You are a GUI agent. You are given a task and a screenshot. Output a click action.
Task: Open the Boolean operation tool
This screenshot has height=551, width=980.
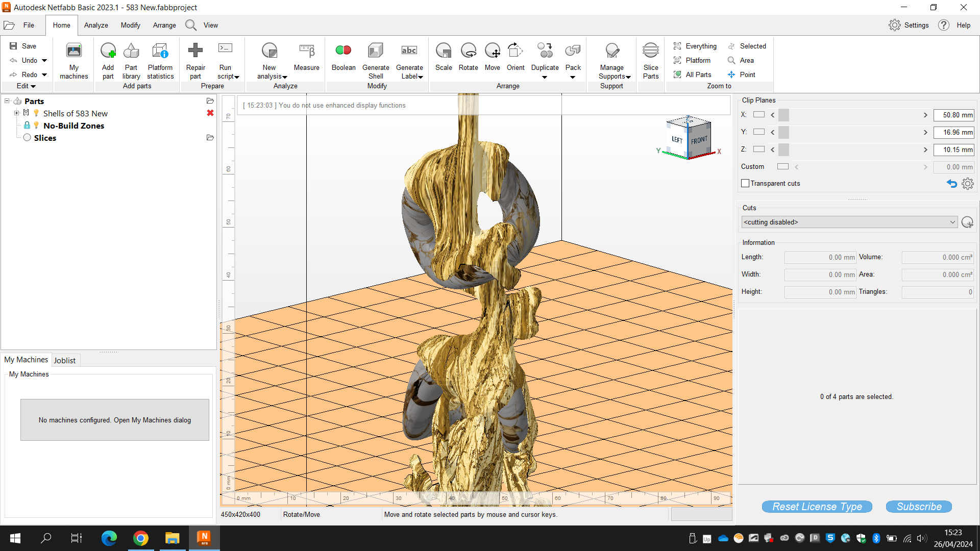pos(344,57)
